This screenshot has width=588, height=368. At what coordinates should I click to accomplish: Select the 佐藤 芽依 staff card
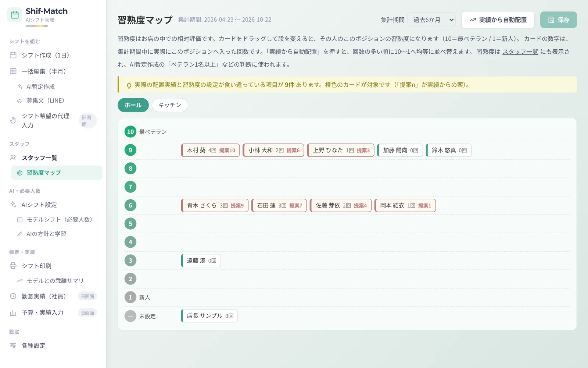click(341, 205)
